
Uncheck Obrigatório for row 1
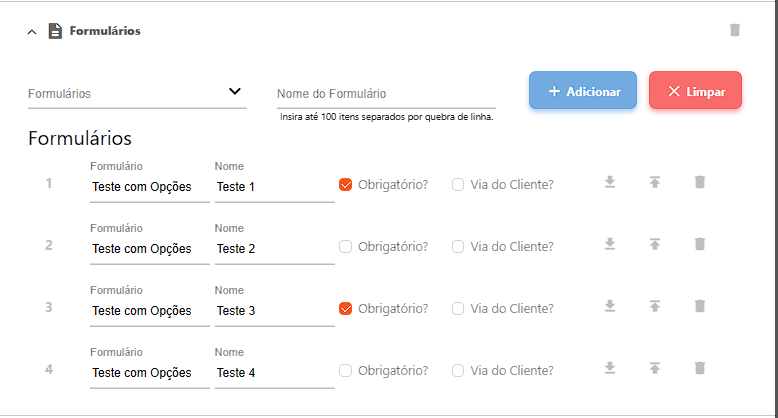346,185
